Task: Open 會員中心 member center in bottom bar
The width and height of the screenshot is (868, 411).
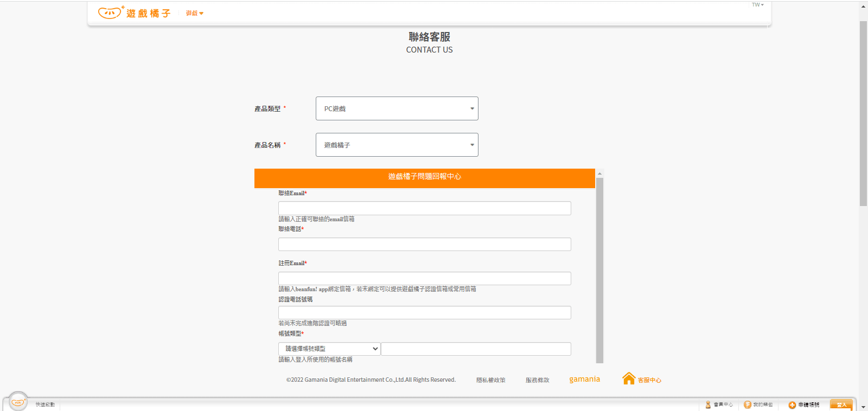Action: coord(719,404)
